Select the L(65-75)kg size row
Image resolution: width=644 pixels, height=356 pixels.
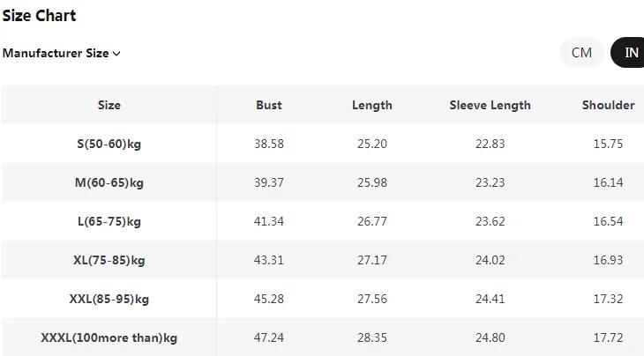[323, 221]
